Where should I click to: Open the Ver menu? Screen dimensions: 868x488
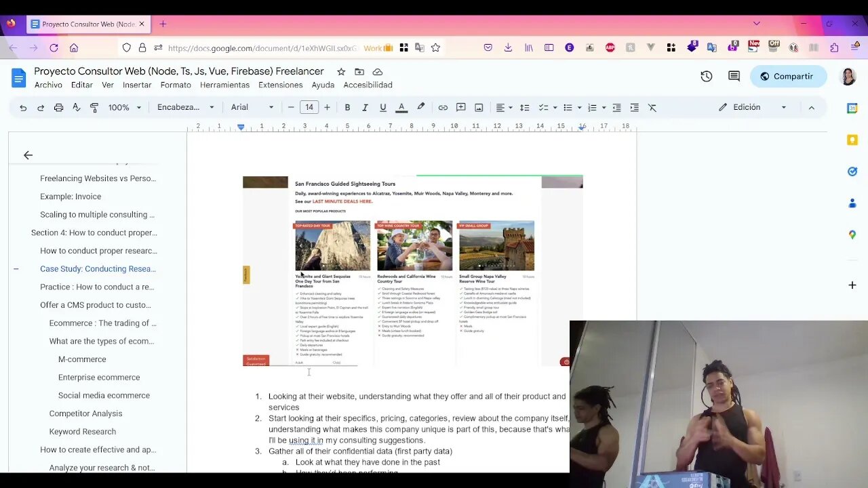tap(108, 85)
